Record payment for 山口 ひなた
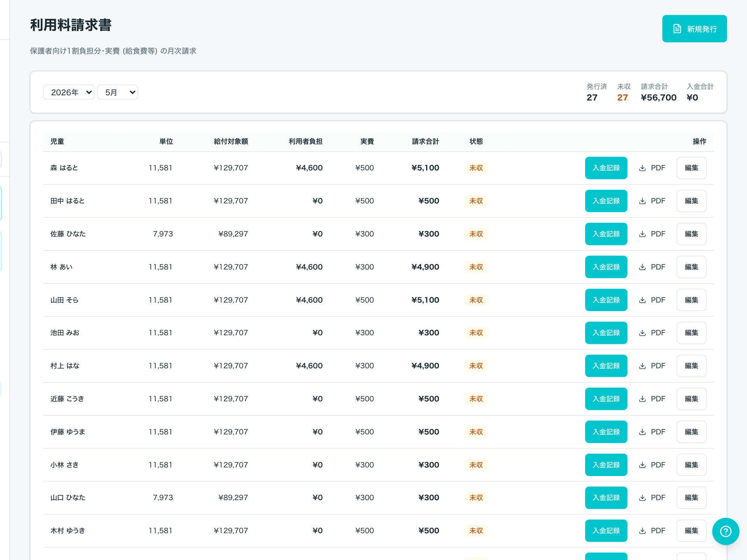The height and width of the screenshot is (560, 747). tap(606, 498)
